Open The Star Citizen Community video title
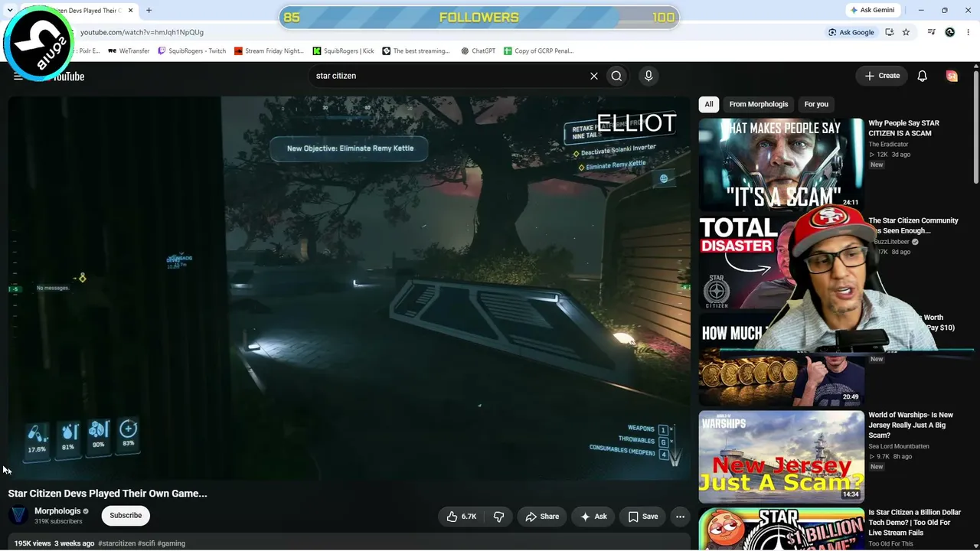This screenshot has height=551, width=980. click(x=913, y=225)
